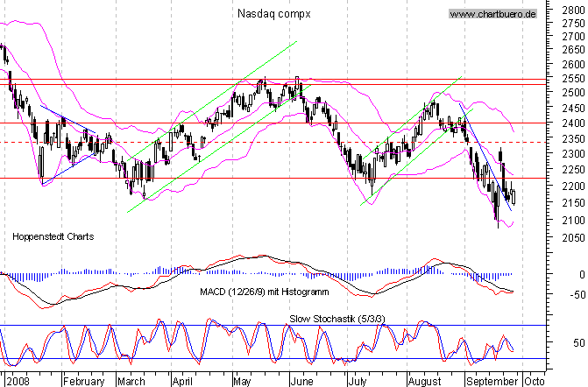The width and height of the screenshot is (588, 387).
Task: Click the 'May' month label
Action: point(242,382)
